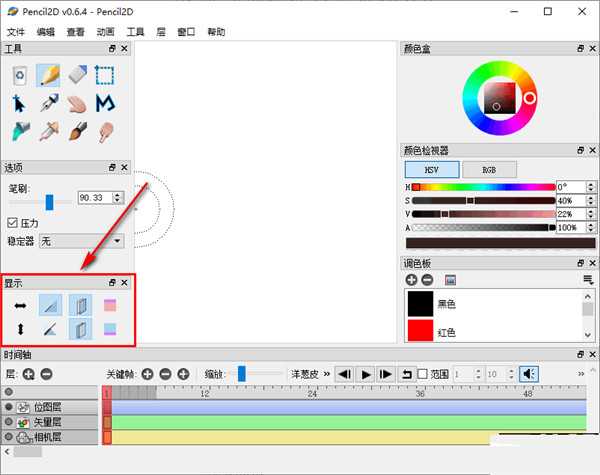600x475 pixels.
Task: Duplicate the current keyframe
Action: 183,374
